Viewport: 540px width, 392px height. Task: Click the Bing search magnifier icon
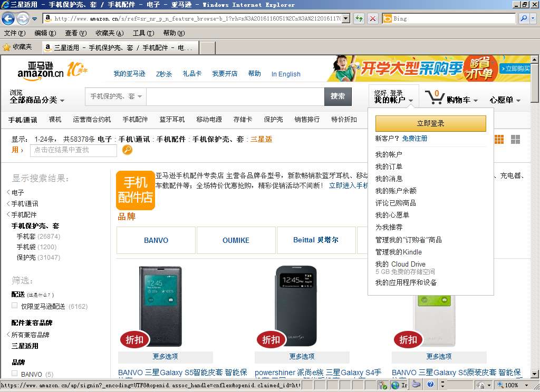pos(524,18)
